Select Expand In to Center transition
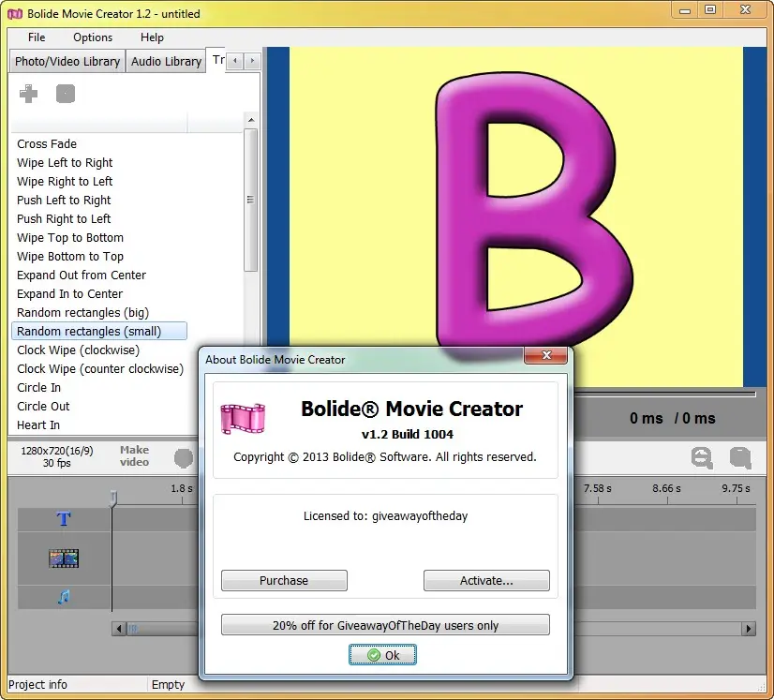 [69, 294]
